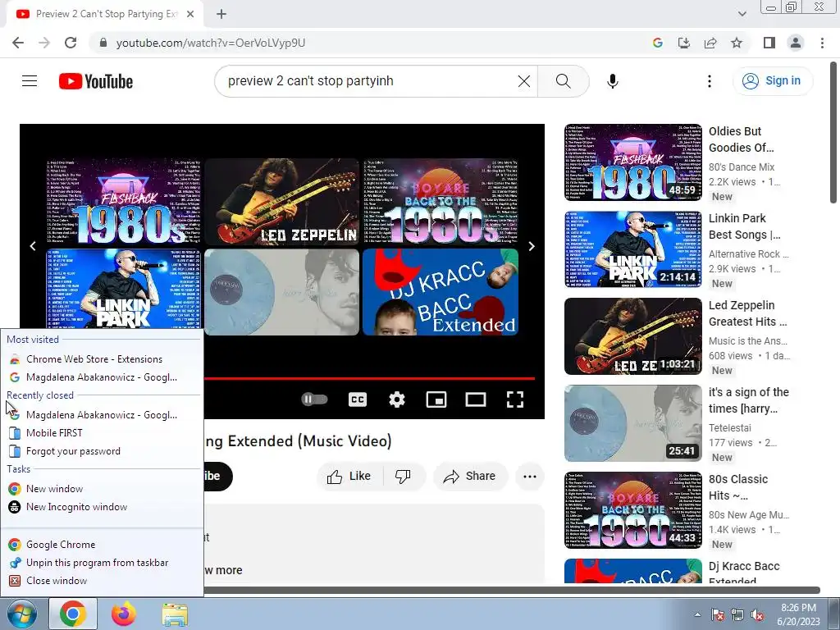This screenshot has height=630, width=840.
Task: Open the YouTube hamburger guide menu
Action: click(30, 81)
